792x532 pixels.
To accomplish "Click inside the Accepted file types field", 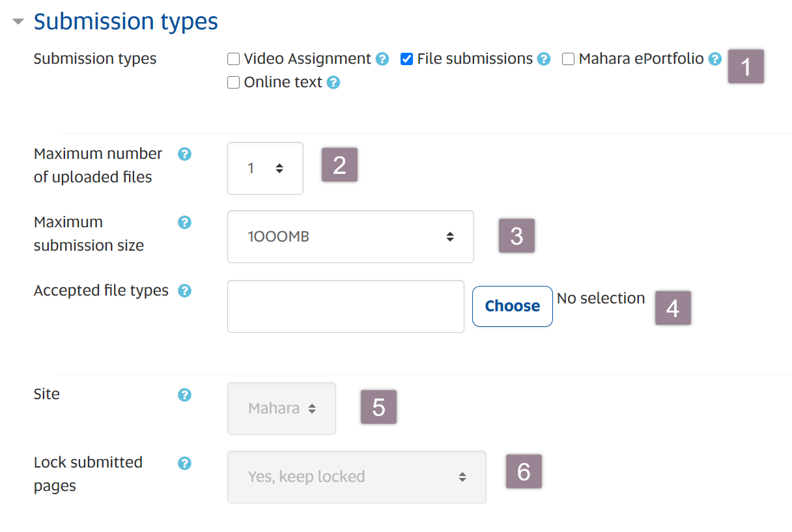I will (345, 306).
